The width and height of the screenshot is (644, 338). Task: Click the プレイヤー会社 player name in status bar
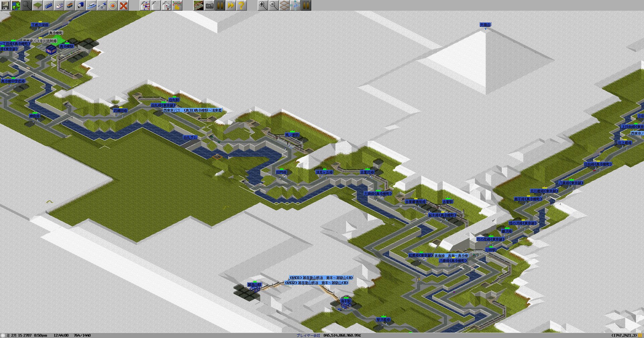tap(308, 335)
